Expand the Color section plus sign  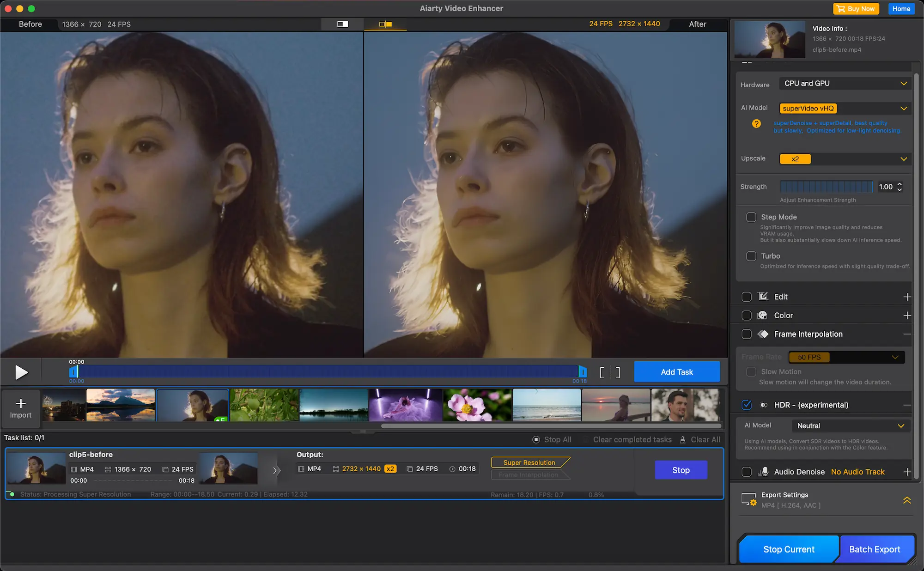coord(907,316)
